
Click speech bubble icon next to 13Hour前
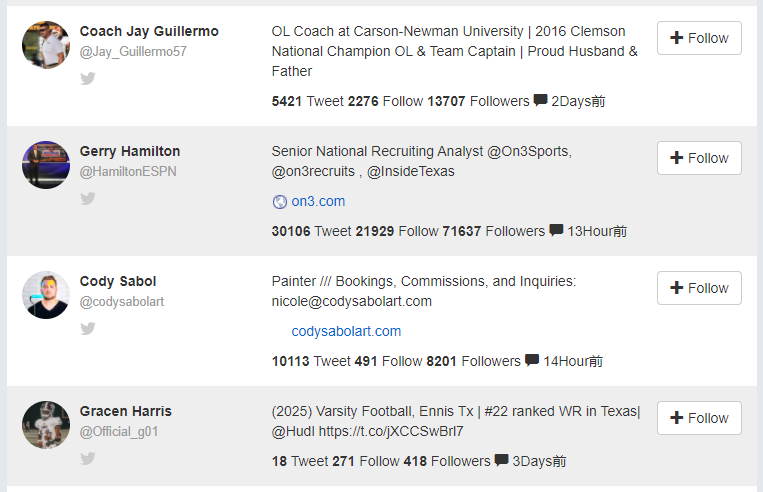click(x=556, y=231)
